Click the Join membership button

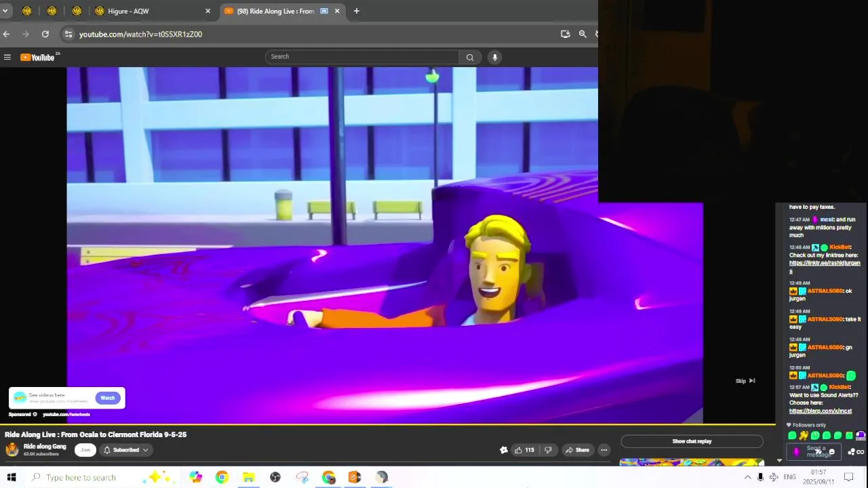[x=85, y=450]
